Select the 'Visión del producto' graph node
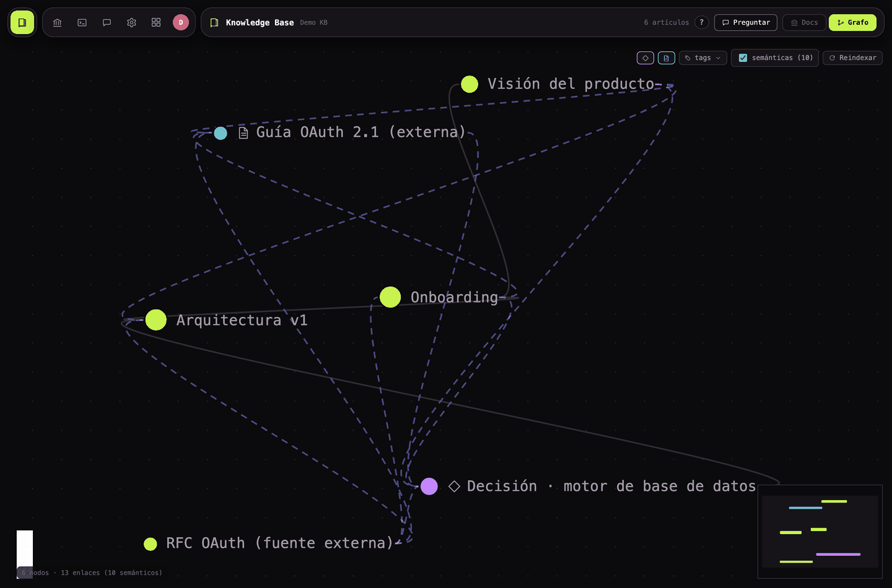 (470, 84)
